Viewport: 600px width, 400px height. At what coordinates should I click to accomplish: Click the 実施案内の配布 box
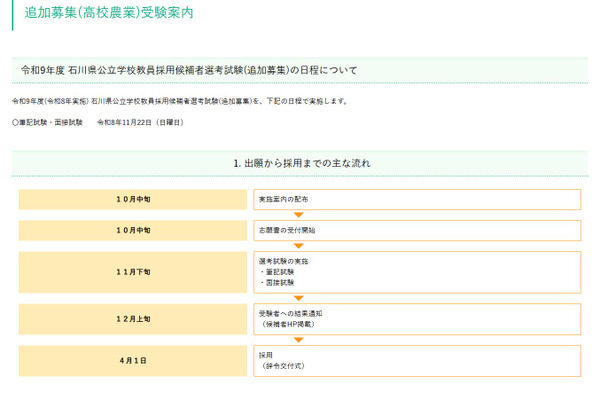[x=417, y=199]
